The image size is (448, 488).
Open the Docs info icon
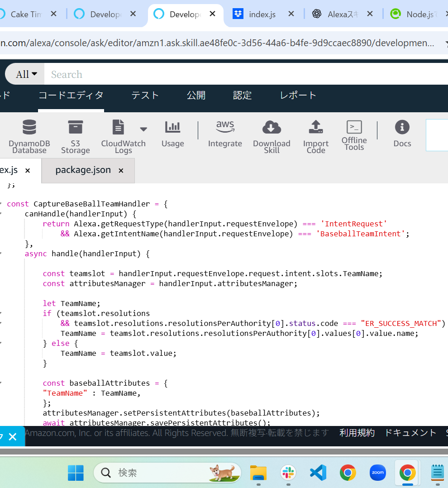pos(402,128)
